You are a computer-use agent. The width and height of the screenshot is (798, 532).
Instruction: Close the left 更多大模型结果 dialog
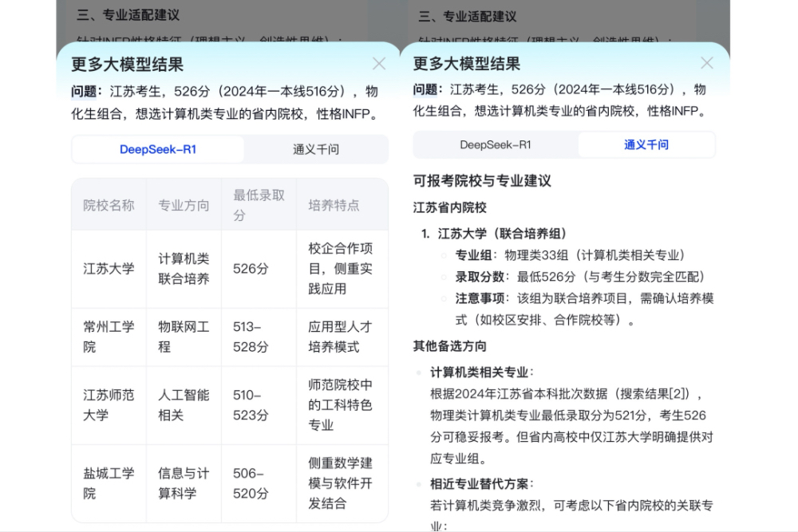(x=379, y=64)
